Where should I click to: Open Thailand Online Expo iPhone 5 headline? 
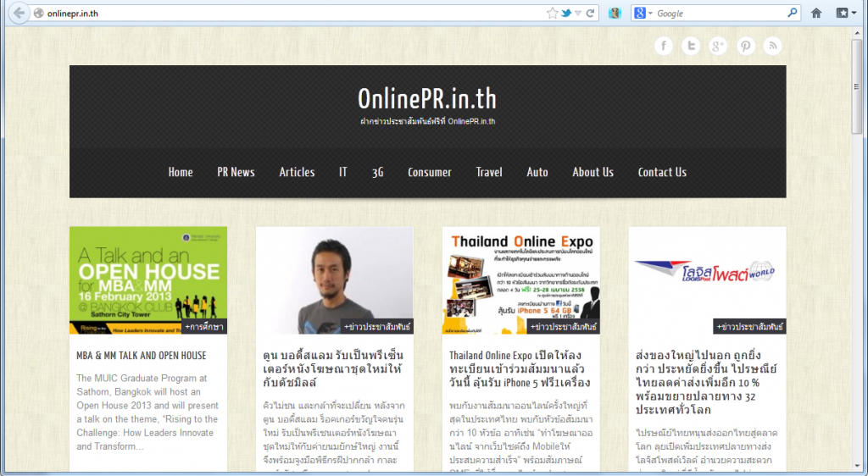pyautogui.click(x=520, y=368)
